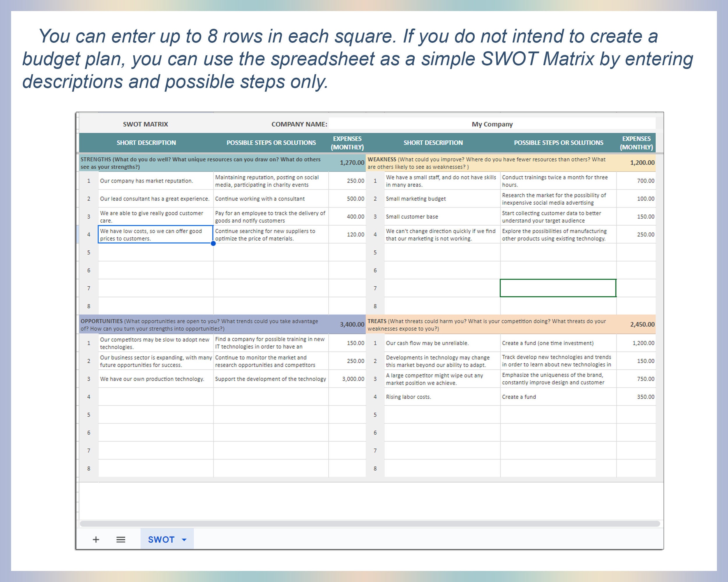The image size is (728, 582).
Task: Click the STRENGTHS section header
Action: click(x=203, y=163)
